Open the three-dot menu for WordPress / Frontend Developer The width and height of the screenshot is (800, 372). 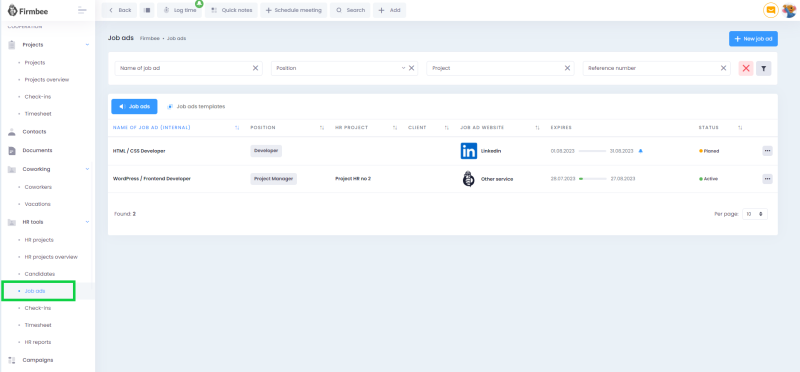(x=767, y=179)
